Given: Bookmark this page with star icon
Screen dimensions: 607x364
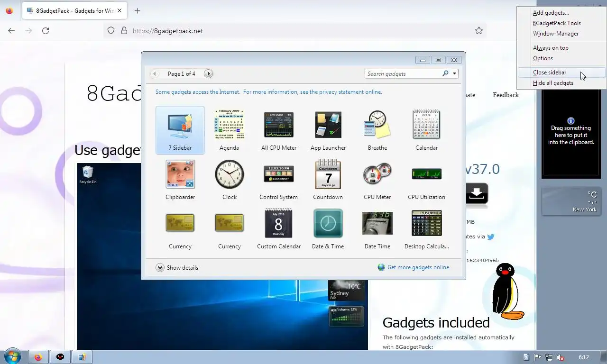Looking at the screenshot, I should point(479,31).
